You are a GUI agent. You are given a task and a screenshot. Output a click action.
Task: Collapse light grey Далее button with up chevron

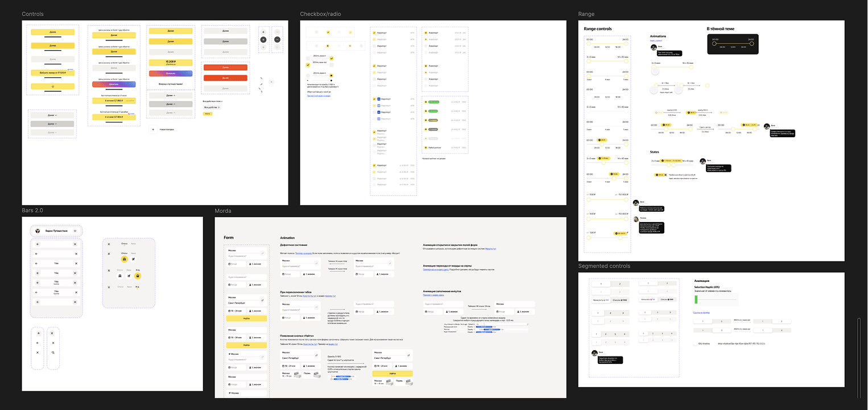tap(171, 96)
